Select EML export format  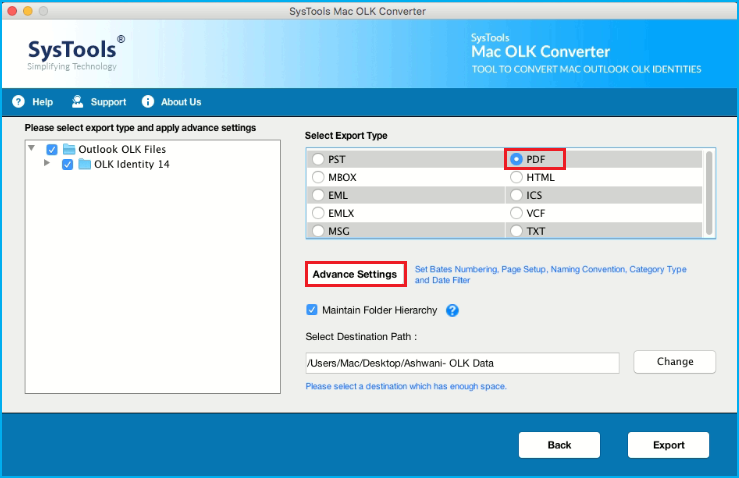(318, 195)
